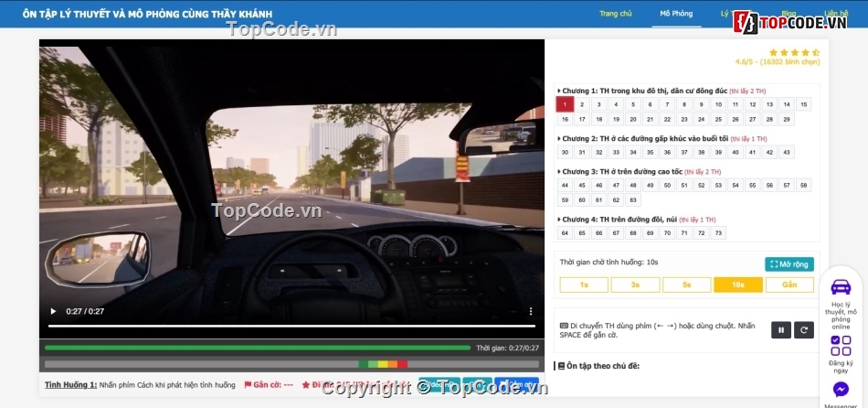Select the 3s wait time option
Screen dimensions: 868x408
coord(635,285)
